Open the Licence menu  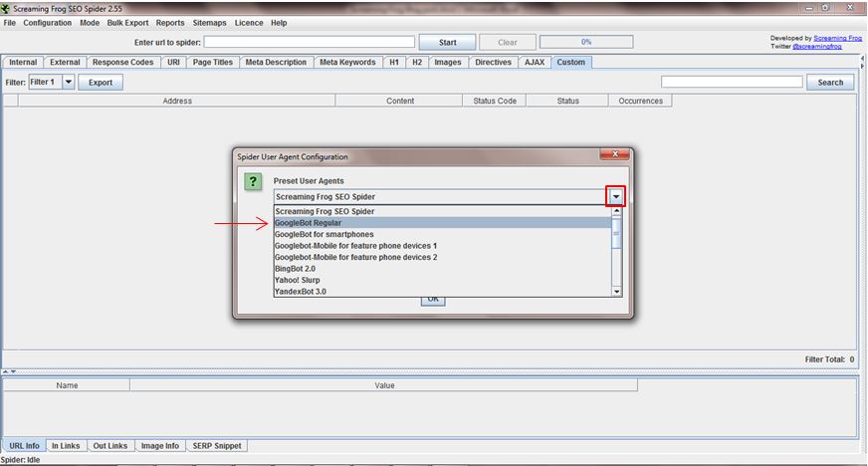249,23
